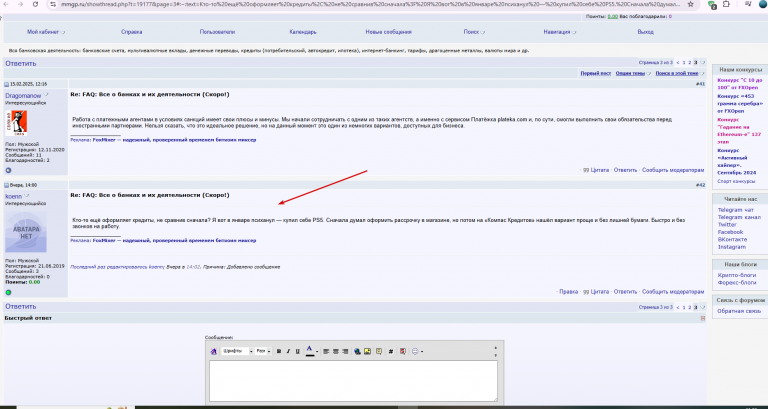This screenshot has width=768, height=409.
Task: Toggle bold formatting in the quick reply editor
Action: click(279, 351)
